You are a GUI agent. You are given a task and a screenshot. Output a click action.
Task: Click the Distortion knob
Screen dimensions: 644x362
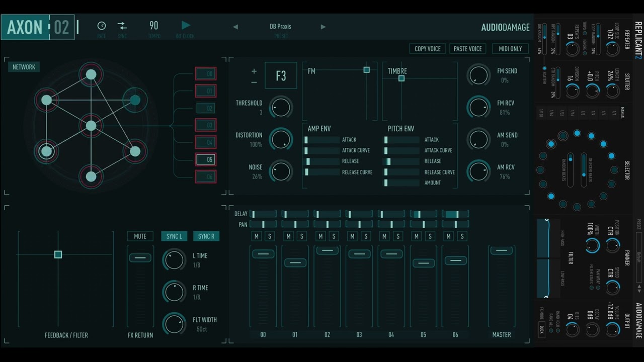pos(281,139)
